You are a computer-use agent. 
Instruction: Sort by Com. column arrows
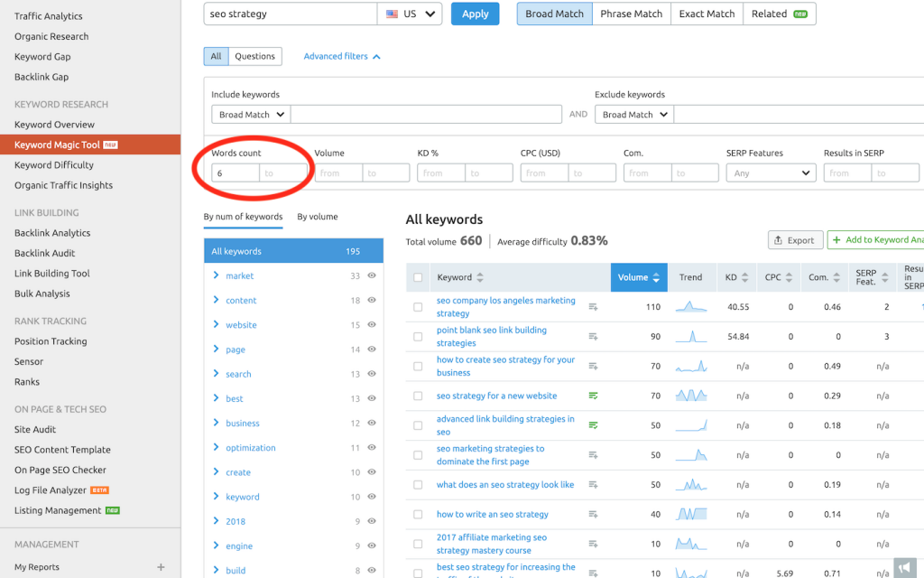836,277
